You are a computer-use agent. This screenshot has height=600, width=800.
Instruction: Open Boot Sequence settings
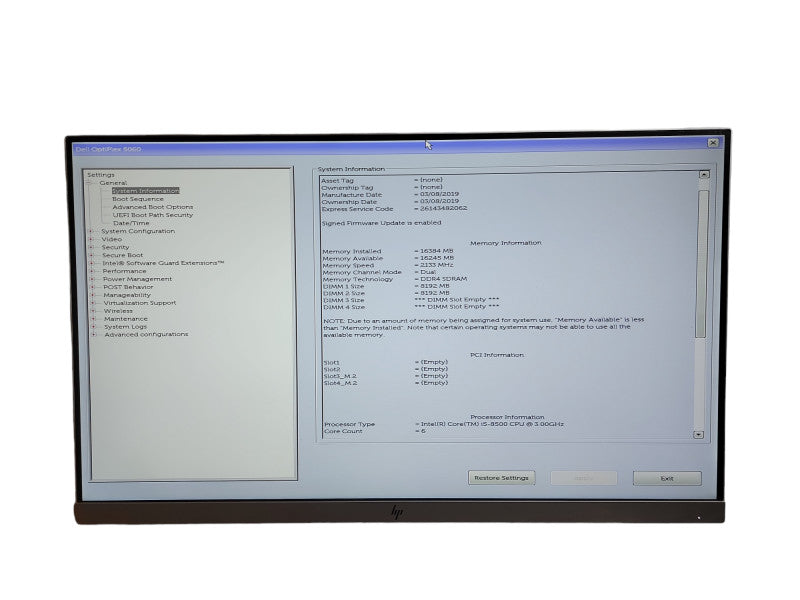[138, 199]
